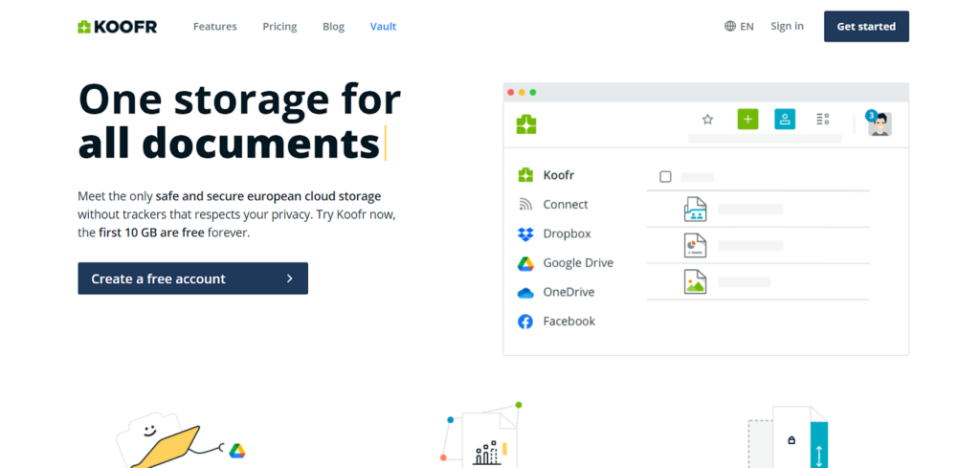Click the image file icon
The height and width of the screenshot is (468, 980).
click(x=695, y=281)
